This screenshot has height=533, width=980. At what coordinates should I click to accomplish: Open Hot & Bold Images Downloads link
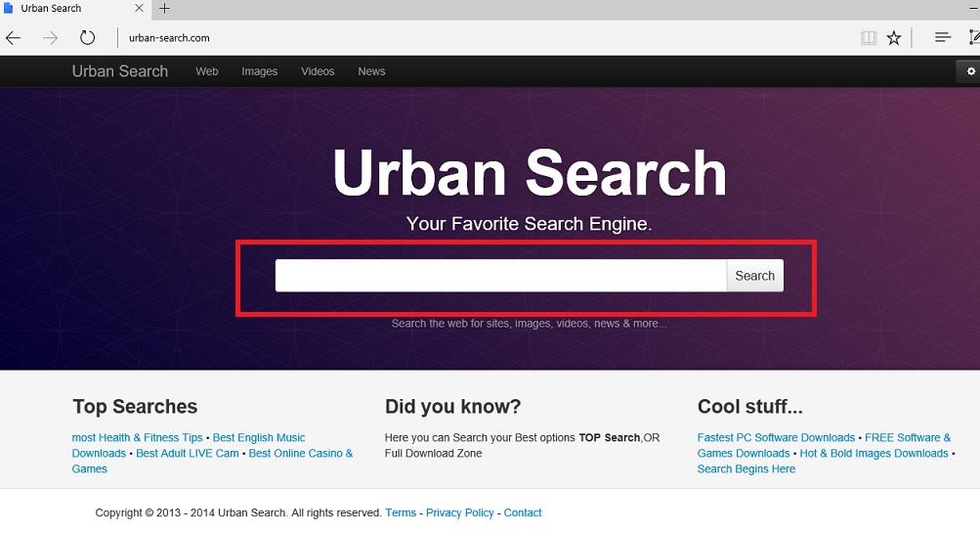(873, 453)
